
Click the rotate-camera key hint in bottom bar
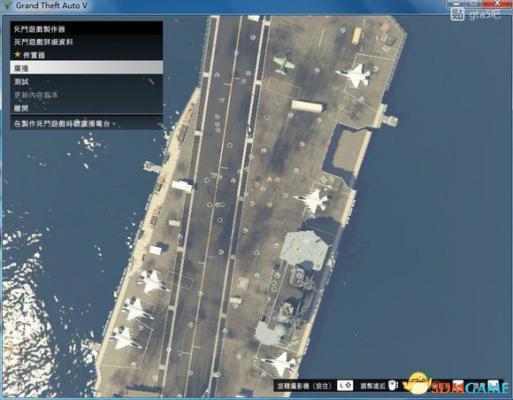pos(345,386)
